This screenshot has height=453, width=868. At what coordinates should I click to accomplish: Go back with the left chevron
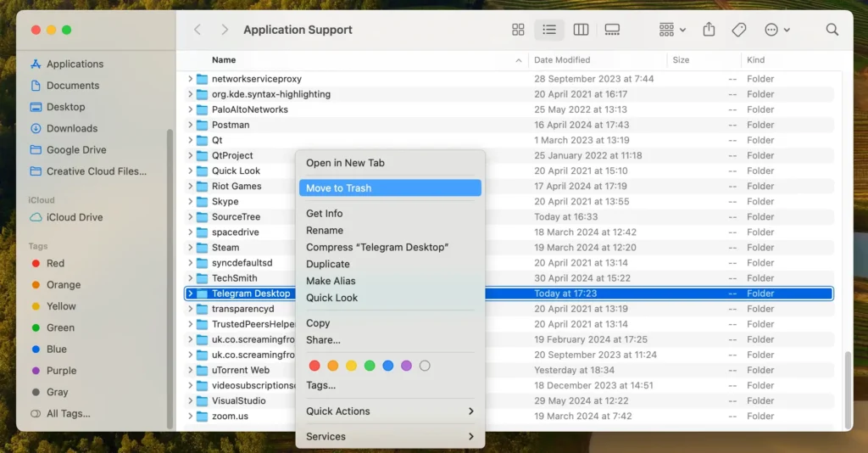198,30
